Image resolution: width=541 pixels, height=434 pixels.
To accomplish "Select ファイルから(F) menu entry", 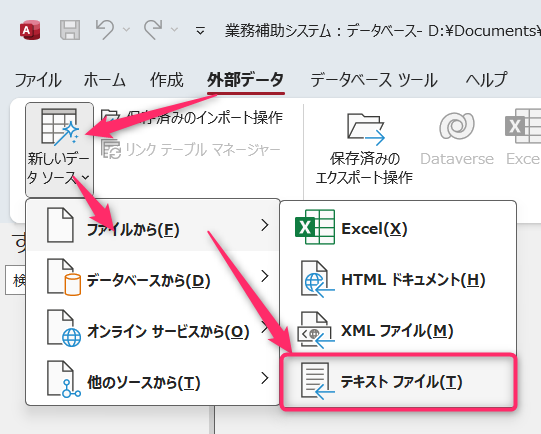I will [153, 226].
